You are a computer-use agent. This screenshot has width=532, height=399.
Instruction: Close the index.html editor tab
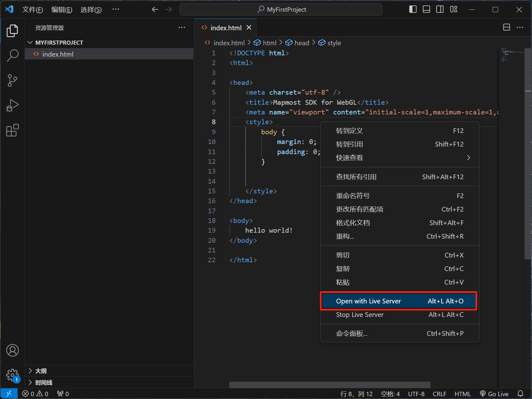(249, 28)
